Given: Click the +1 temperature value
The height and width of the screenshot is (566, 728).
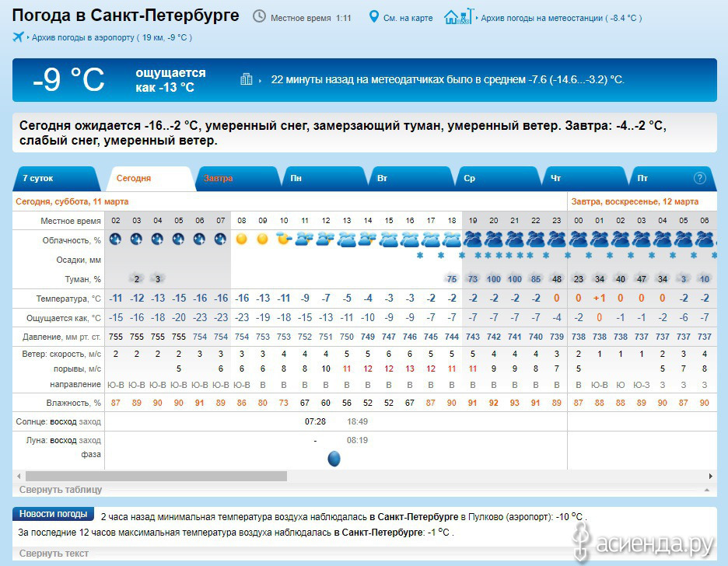Looking at the screenshot, I should point(599,299).
